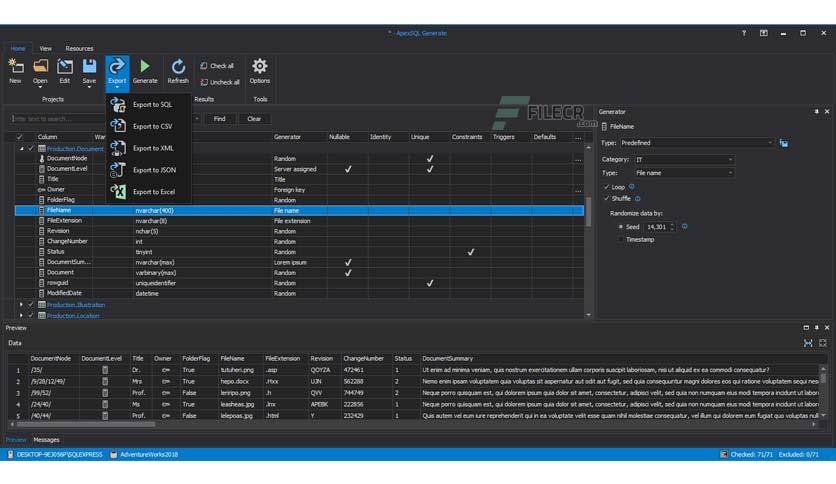Click the Uncheck all icon
This screenshot has width=836, height=484.
(x=204, y=82)
